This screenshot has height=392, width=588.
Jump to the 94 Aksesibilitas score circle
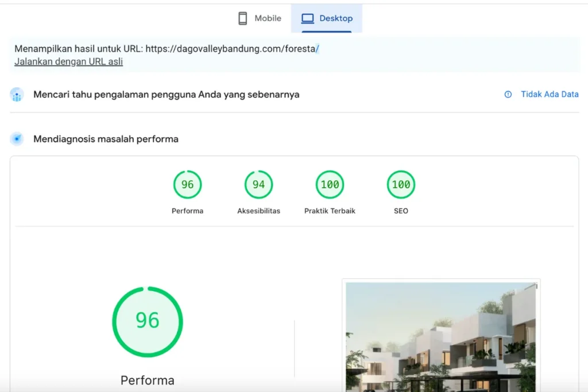258,185
